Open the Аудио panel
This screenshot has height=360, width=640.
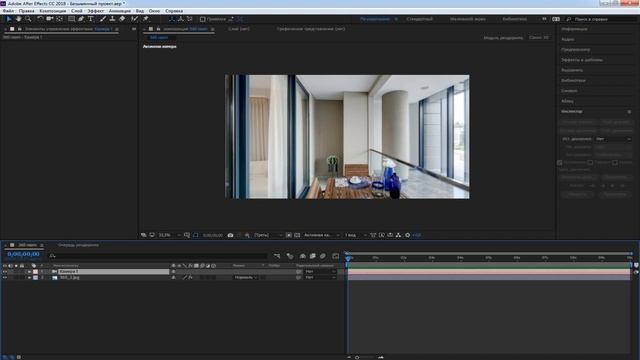pyautogui.click(x=568, y=40)
